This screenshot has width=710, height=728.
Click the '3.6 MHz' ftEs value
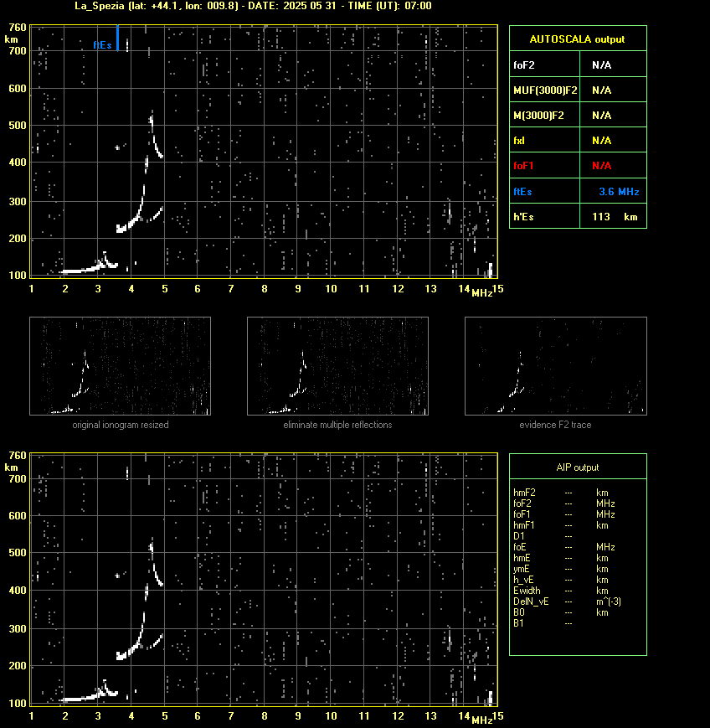click(619, 191)
